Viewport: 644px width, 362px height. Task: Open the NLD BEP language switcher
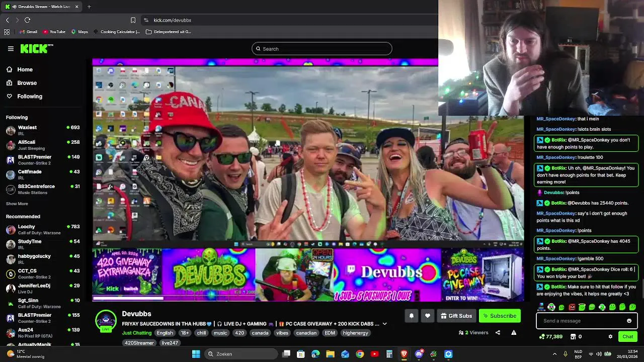579,354
